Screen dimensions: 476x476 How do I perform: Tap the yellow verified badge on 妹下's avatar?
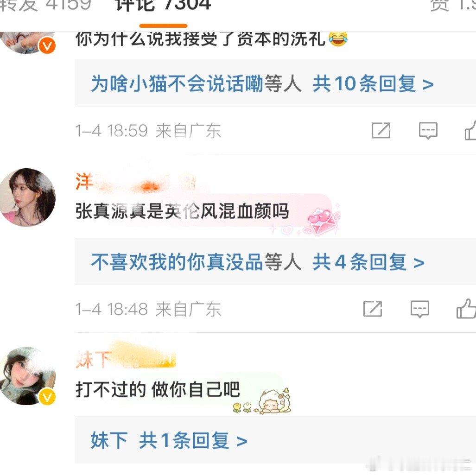47,396
